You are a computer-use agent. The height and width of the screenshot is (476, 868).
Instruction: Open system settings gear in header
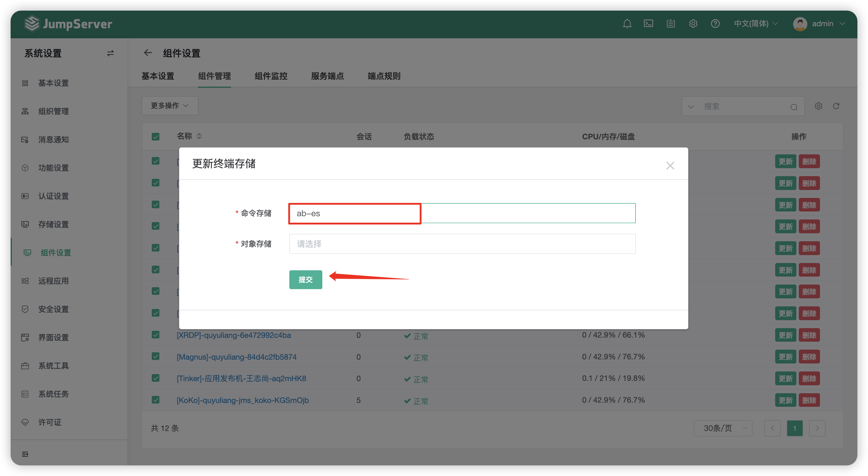coord(693,24)
